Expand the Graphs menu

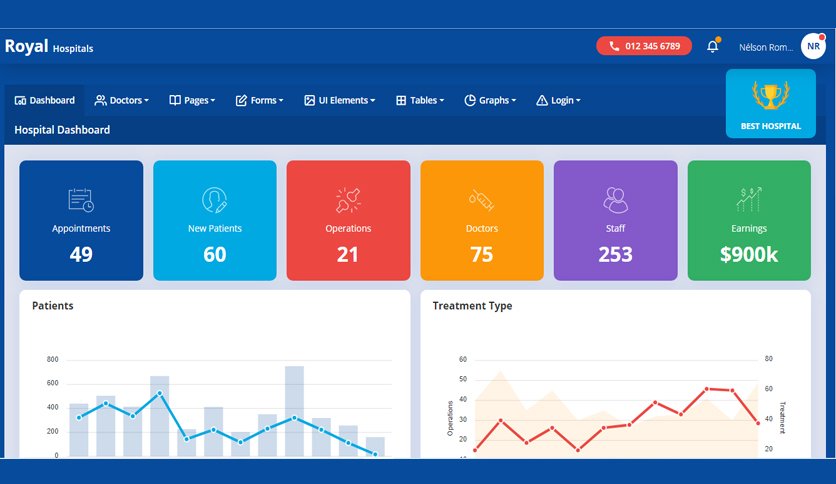490,100
